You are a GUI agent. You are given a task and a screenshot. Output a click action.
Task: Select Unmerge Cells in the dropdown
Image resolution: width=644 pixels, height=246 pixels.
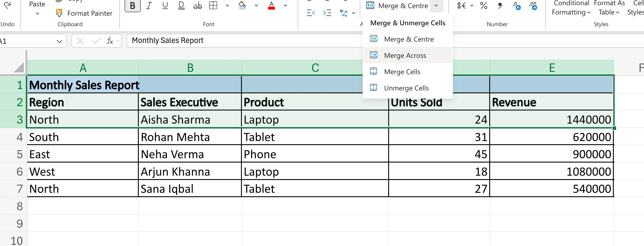pos(406,88)
